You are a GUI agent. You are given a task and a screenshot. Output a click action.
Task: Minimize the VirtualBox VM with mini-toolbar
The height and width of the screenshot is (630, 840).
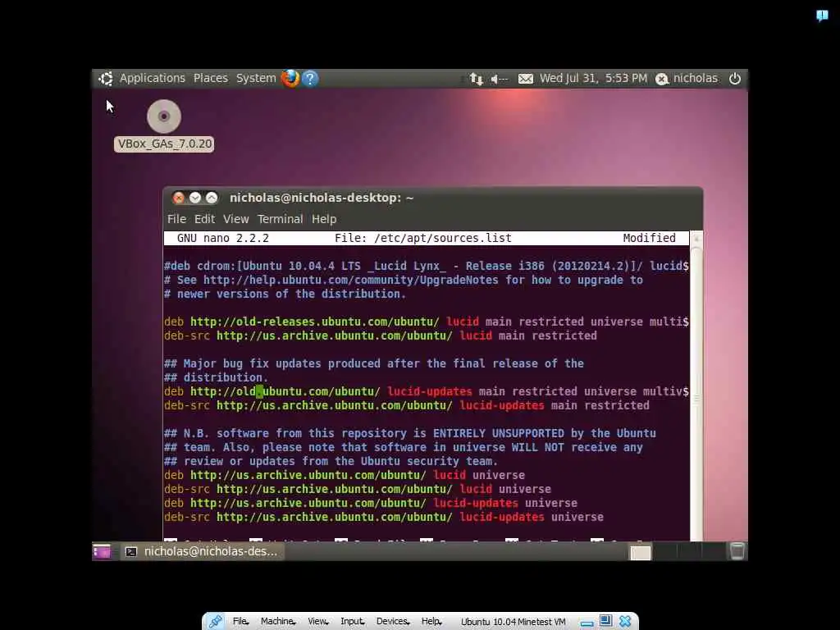587,623
